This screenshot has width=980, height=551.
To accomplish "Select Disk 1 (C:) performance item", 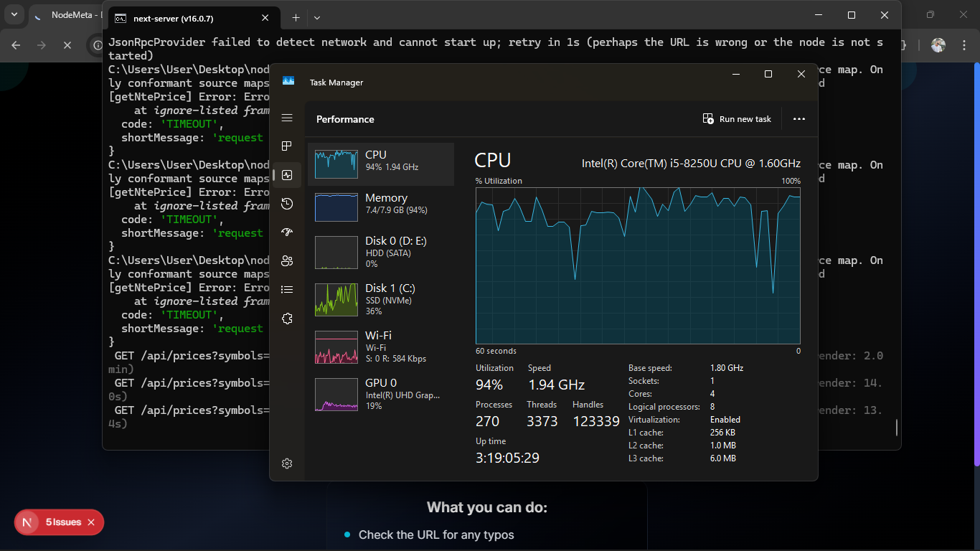I will tap(381, 299).
